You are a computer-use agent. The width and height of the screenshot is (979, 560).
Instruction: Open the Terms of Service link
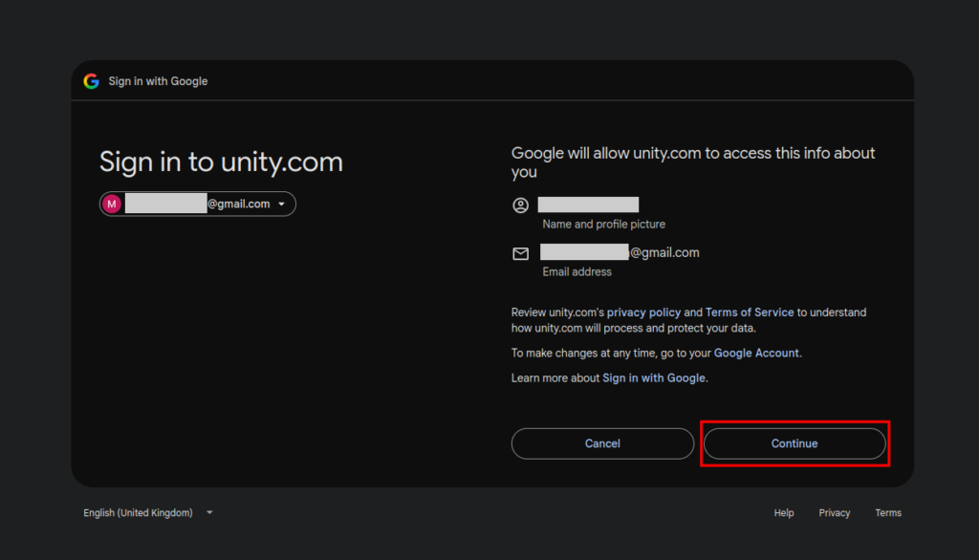click(x=750, y=312)
